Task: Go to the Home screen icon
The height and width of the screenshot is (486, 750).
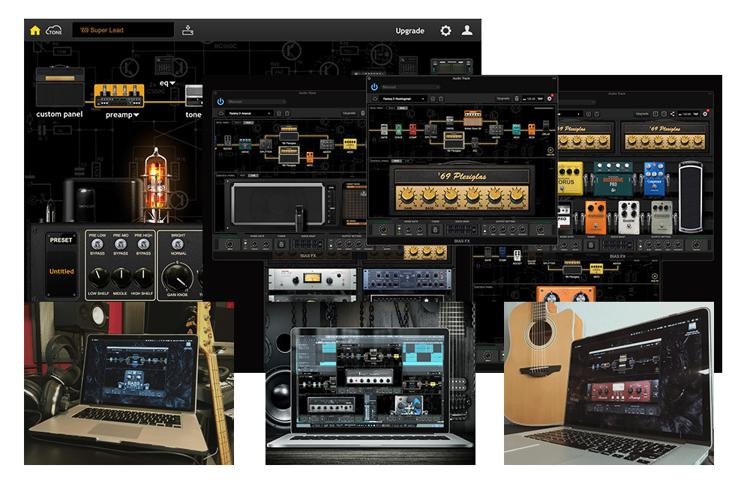Action: pyautogui.click(x=35, y=31)
